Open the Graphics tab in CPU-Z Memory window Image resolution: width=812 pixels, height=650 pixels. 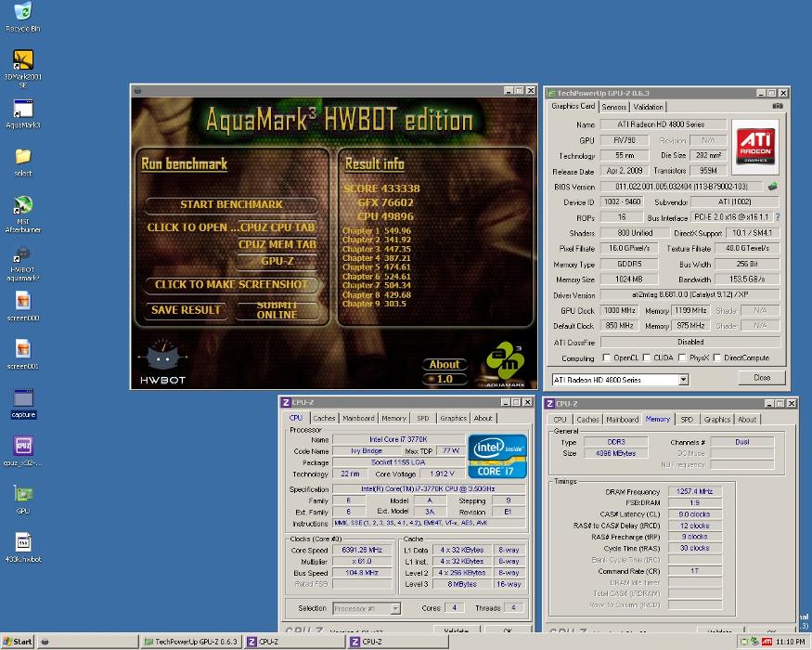click(x=717, y=420)
